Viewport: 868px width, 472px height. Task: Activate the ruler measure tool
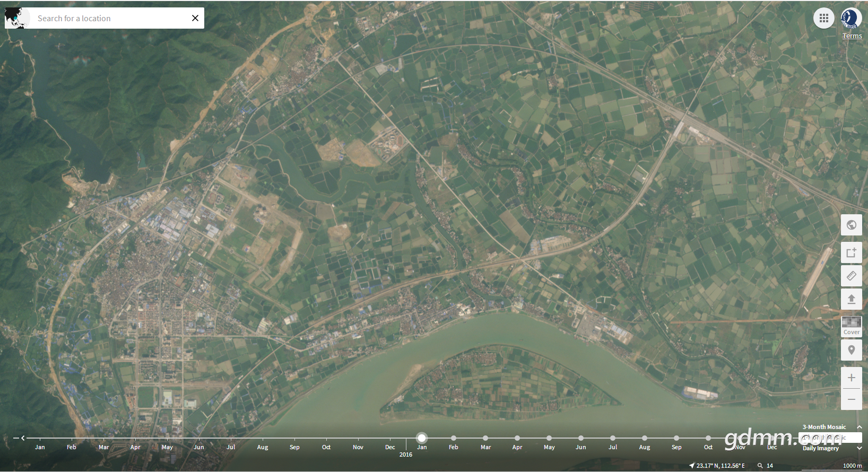coord(852,276)
